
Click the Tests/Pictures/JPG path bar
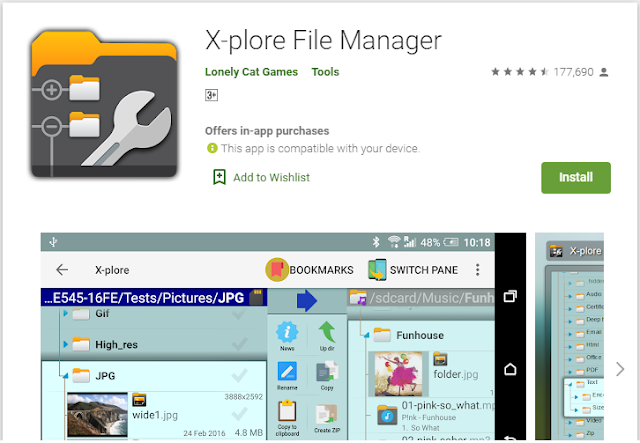pos(154,298)
